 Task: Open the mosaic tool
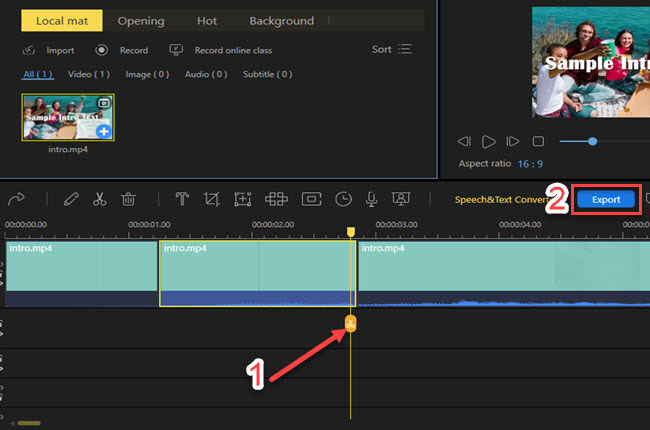point(277,199)
